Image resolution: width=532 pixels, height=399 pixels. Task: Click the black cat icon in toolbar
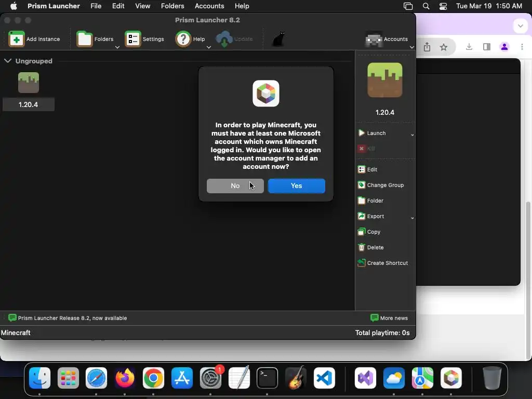click(278, 39)
